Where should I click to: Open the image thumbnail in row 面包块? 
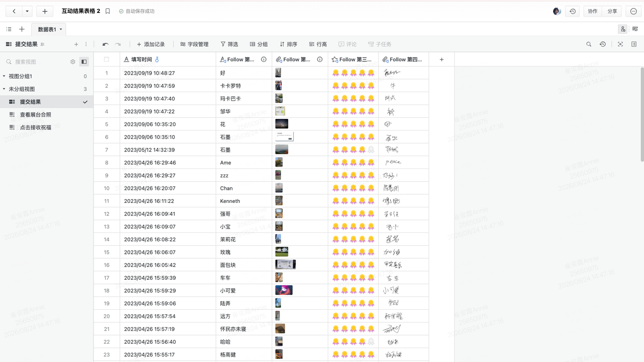click(x=285, y=265)
